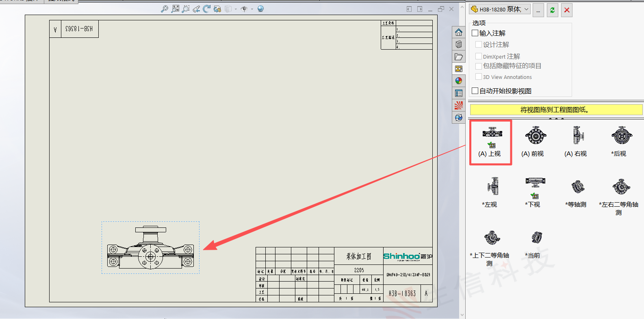Viewport: 644px width, 319px height.
Task: Click the browse button with three dots
Action: pos(538,10)
